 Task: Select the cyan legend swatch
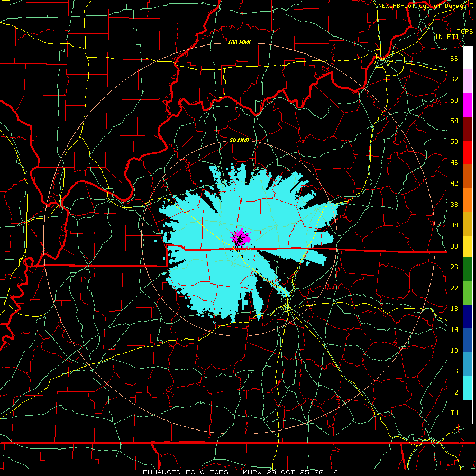click(x=467, y=388)
